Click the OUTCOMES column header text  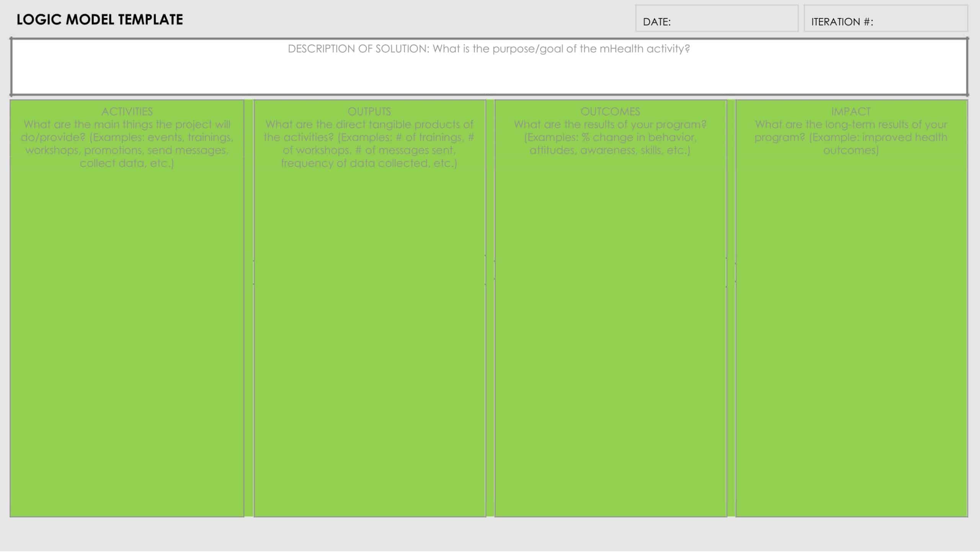[x=610, y=112]
